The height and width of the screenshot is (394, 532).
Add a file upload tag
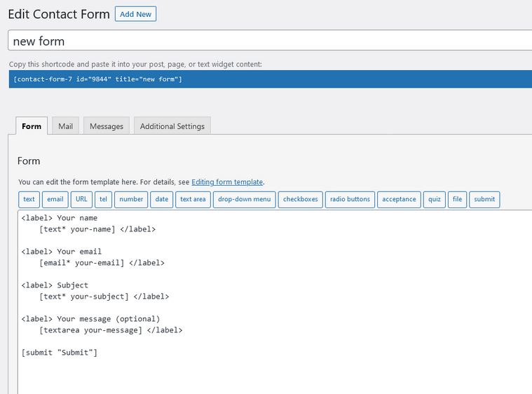[458, 199]
